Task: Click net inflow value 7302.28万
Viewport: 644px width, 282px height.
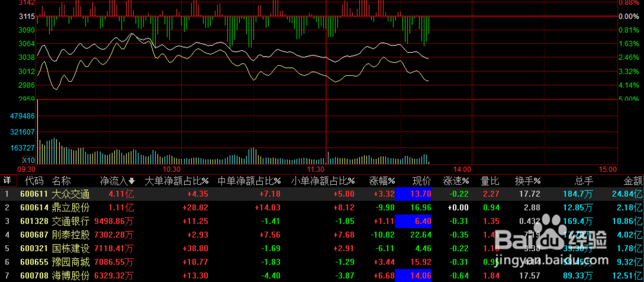Action: [114, 235]
